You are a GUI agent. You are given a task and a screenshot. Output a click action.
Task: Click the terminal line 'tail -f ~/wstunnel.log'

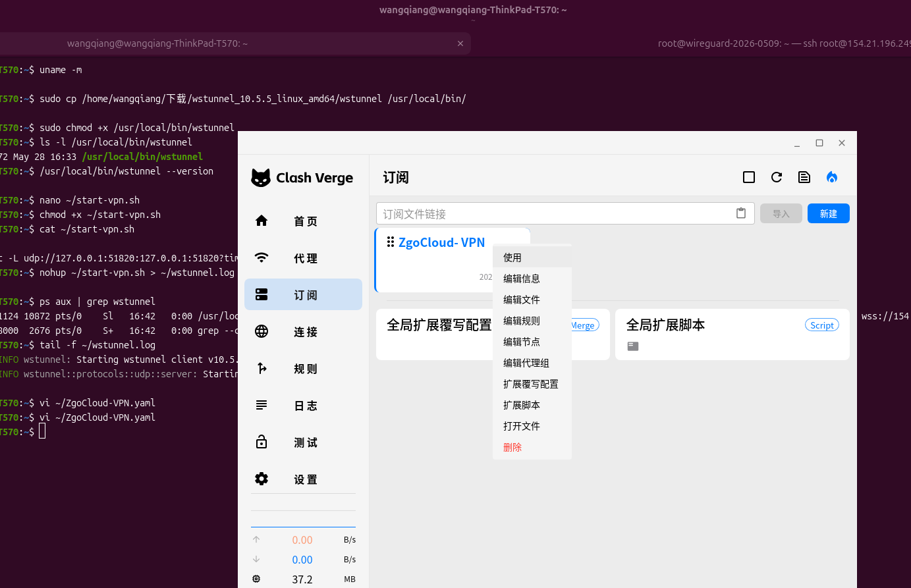[97, 345]
